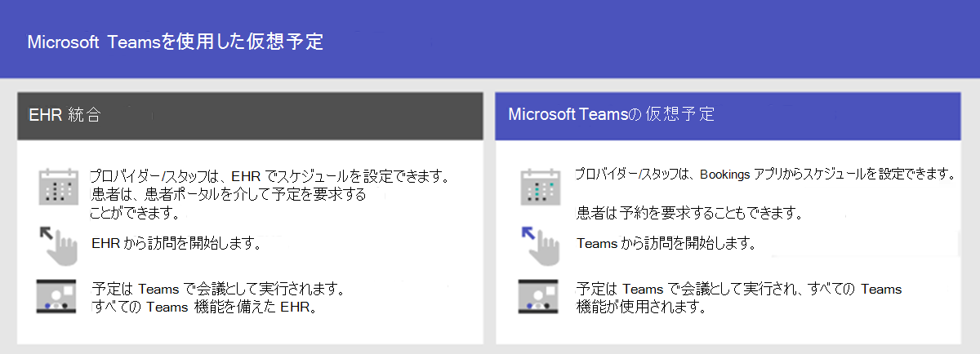Click text Bookings アプリからスケジュールを設定できます

[x=826, y=174]
